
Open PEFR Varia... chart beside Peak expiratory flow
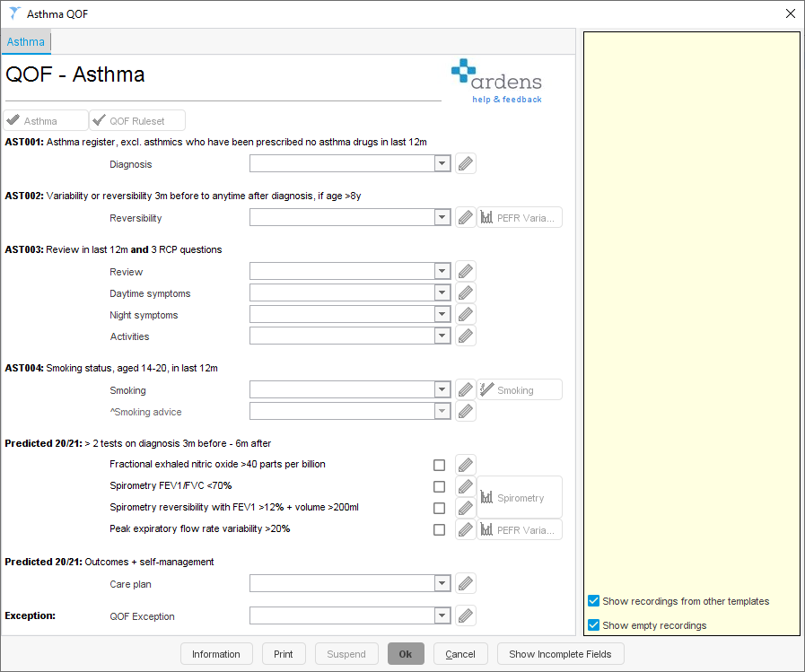coord(520,530)
